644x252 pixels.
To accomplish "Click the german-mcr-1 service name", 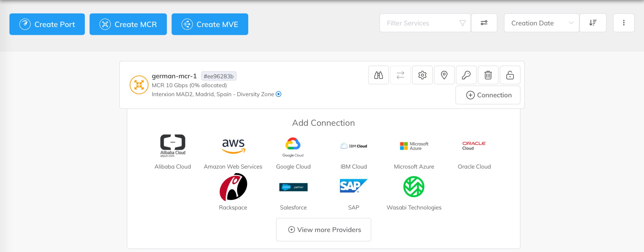I will point(174,76).
